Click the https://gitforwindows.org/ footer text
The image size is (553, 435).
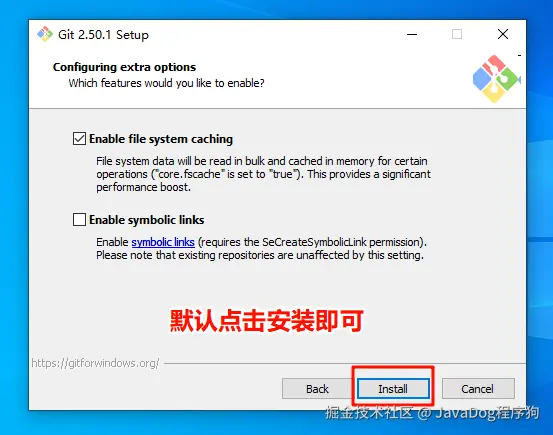coord(95,363)
